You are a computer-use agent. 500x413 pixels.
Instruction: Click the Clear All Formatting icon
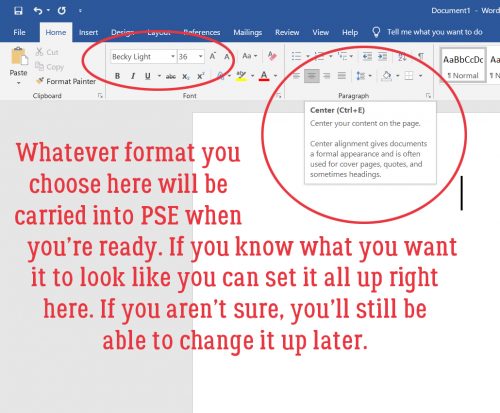pos(272,56)
